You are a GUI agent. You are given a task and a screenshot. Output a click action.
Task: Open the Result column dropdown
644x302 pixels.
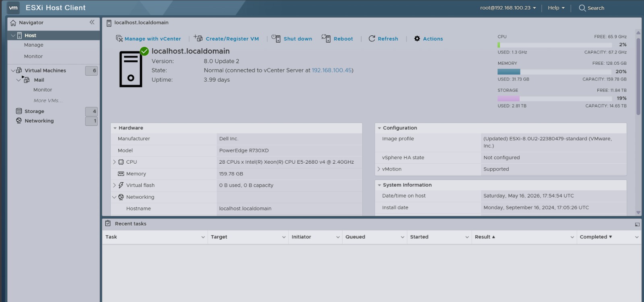coord(572,237)
